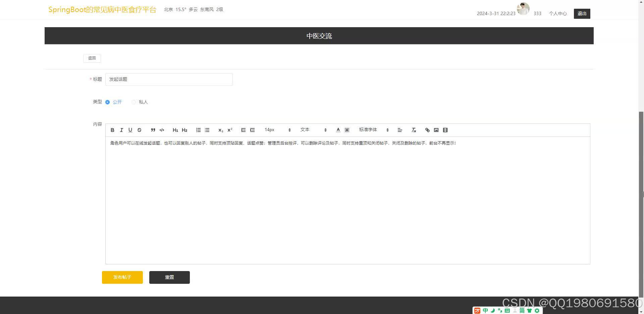Click the 返回 back button
Viewport: 644px width, 314px height.
pos(92,58)
